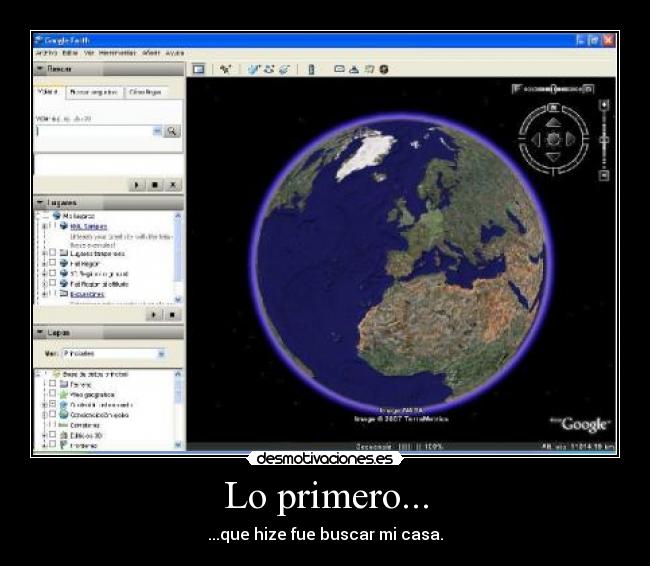The width and height of the screenshot is (650, 566).
Task: Toggle the Carreteras layer checkbox
Action: (x=53, y=424)
